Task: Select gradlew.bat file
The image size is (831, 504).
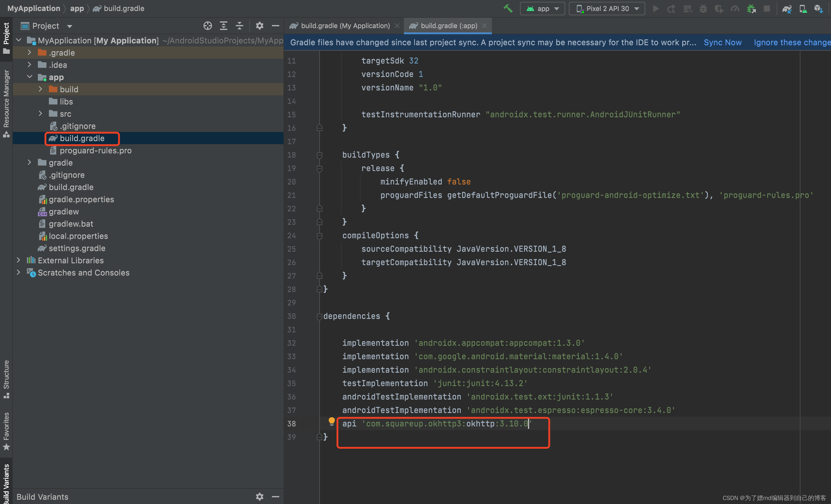Action: click(66, 224)
